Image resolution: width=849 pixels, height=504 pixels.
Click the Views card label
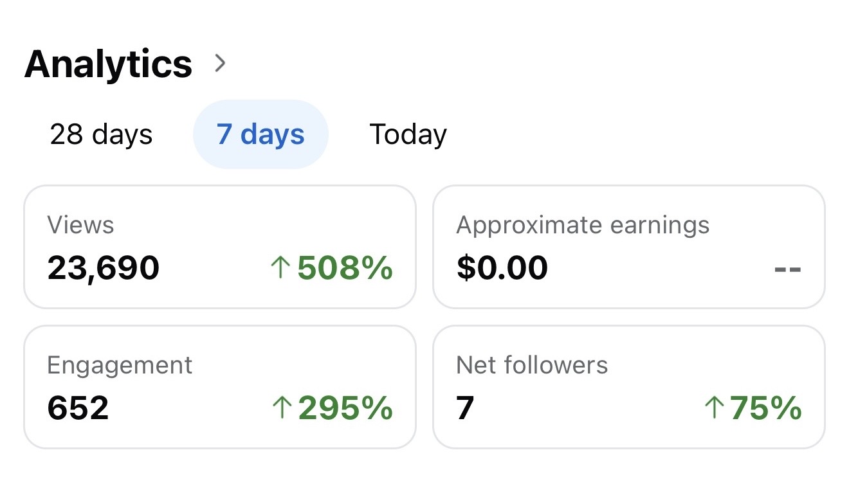point(80,225)
